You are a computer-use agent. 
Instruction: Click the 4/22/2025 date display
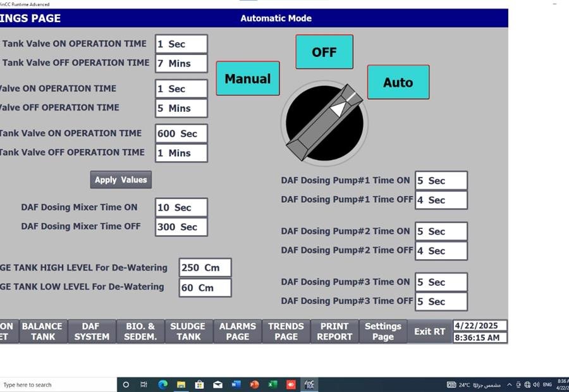click(480, 326)
